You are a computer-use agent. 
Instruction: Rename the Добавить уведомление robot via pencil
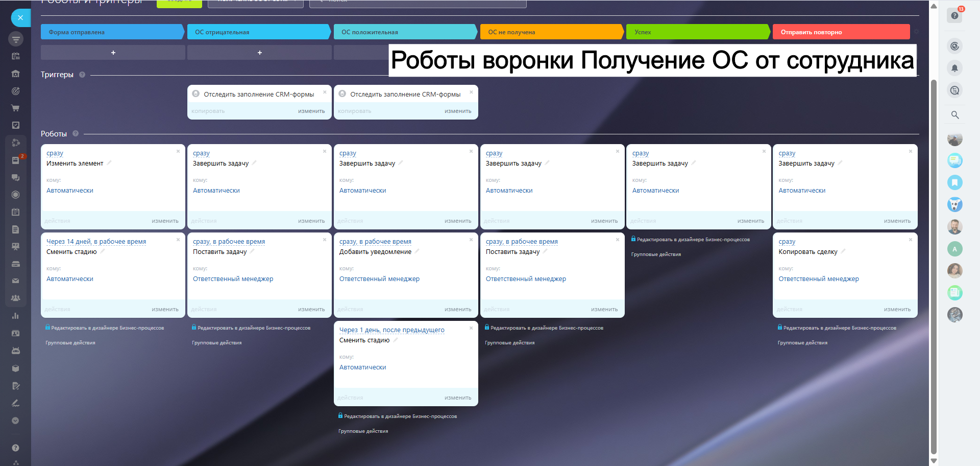pos(417,251)
